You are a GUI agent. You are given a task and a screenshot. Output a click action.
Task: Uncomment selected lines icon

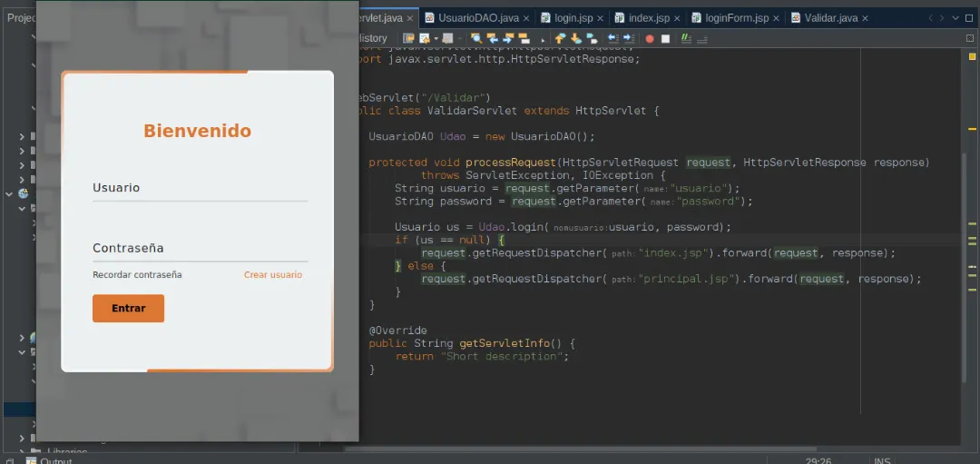[701, 38]
